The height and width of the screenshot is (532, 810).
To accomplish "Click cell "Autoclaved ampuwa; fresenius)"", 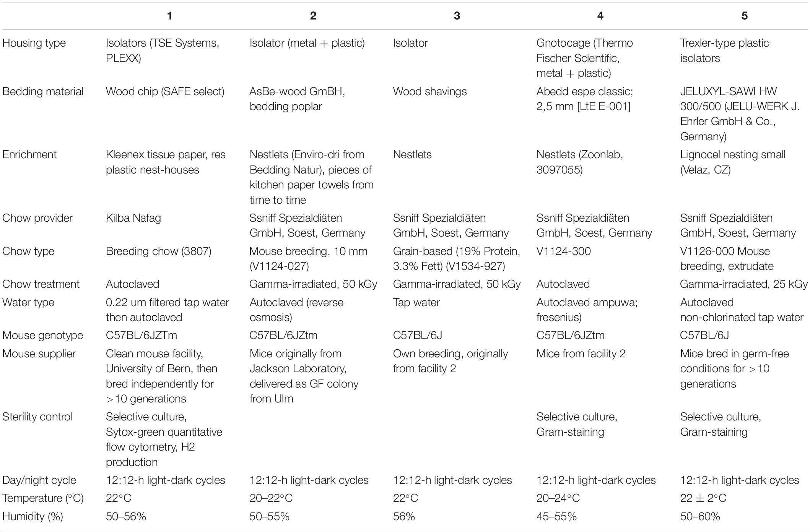I will [x=587, y=310].
